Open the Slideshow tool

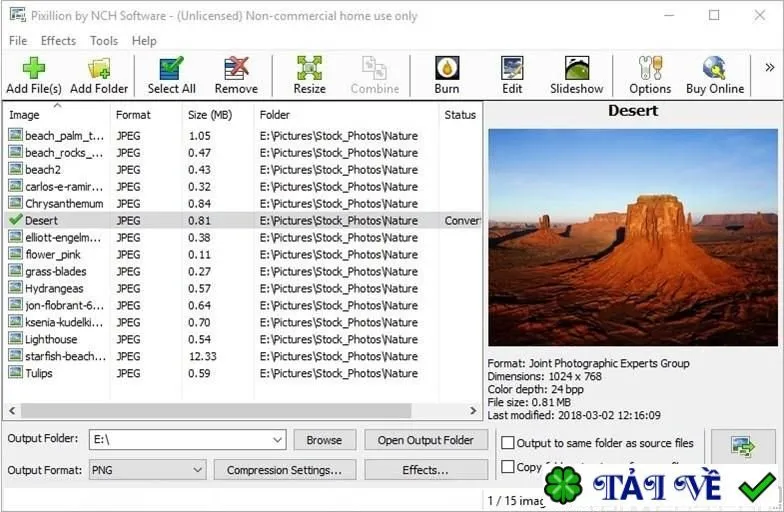click(x=576, y=68)
